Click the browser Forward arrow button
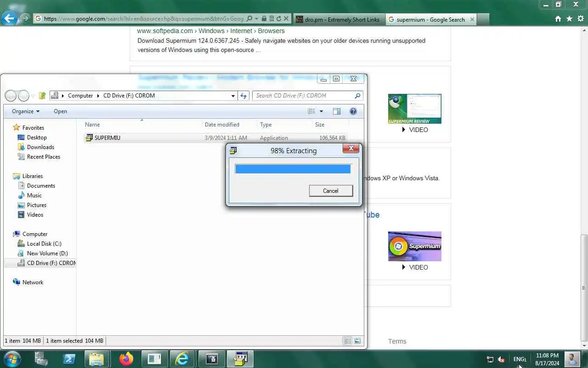This screenshot has width=588, height=368. (25, 18)
